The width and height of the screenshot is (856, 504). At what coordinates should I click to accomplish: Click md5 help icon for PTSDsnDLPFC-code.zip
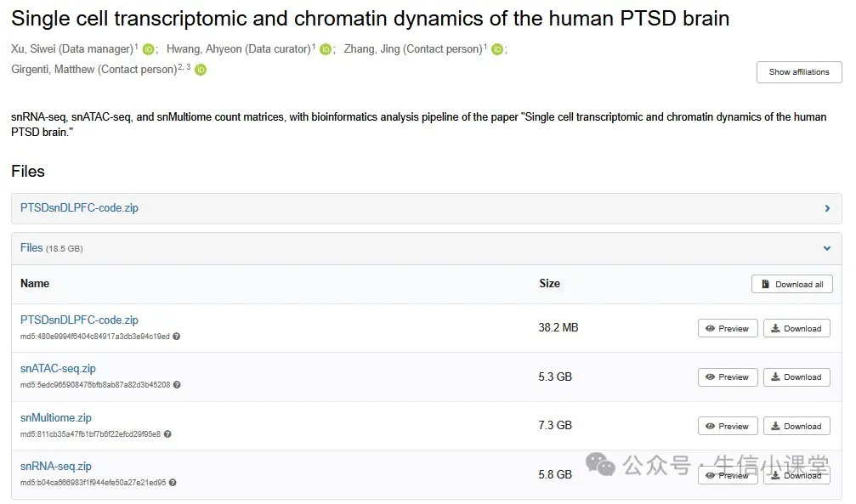coord(177,337)
